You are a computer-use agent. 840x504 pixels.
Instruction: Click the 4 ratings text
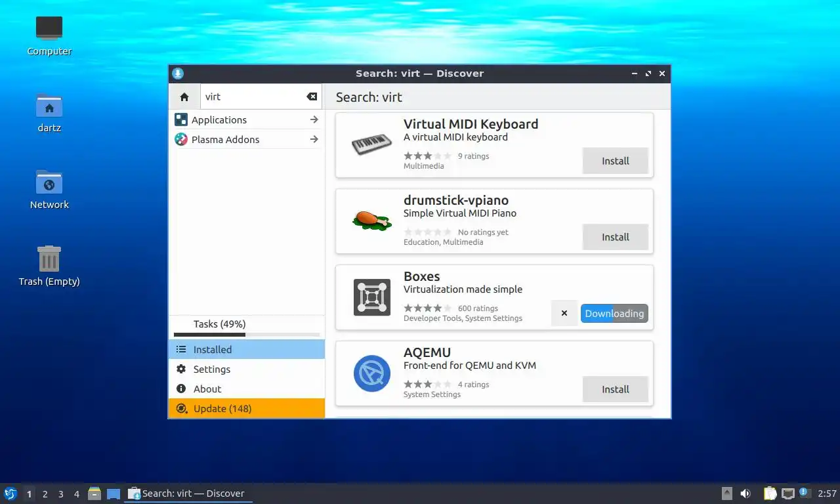point(473,385)
